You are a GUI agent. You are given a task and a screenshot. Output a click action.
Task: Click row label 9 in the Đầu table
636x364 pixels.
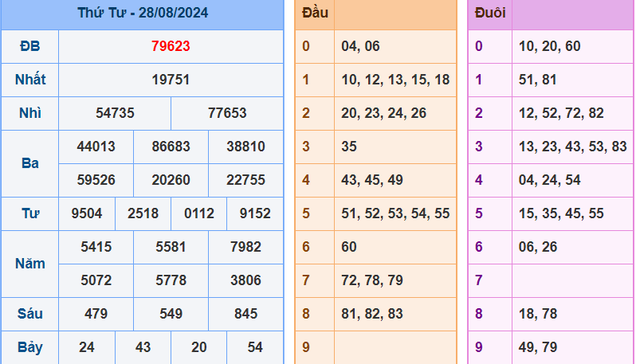[x=306, y=347]
